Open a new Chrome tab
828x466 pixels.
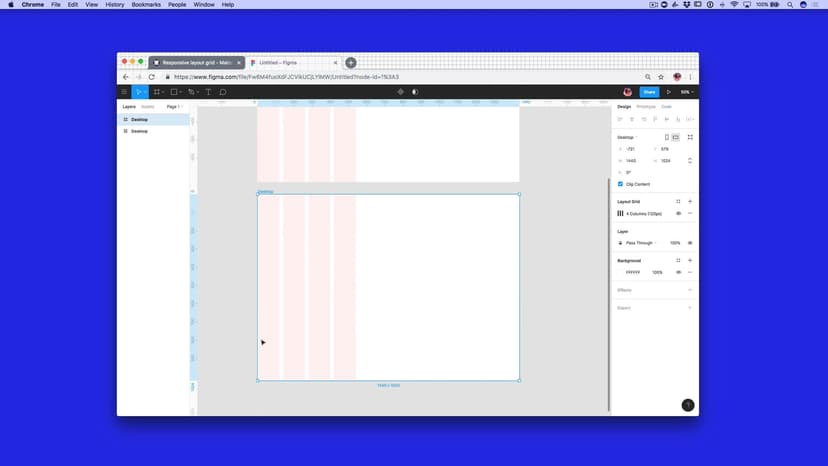coord(351,62)
